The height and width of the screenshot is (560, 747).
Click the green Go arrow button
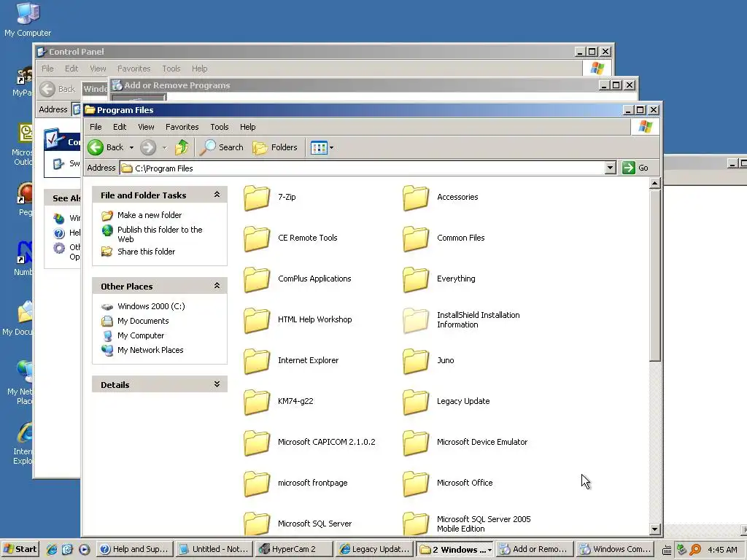(629, 168)
